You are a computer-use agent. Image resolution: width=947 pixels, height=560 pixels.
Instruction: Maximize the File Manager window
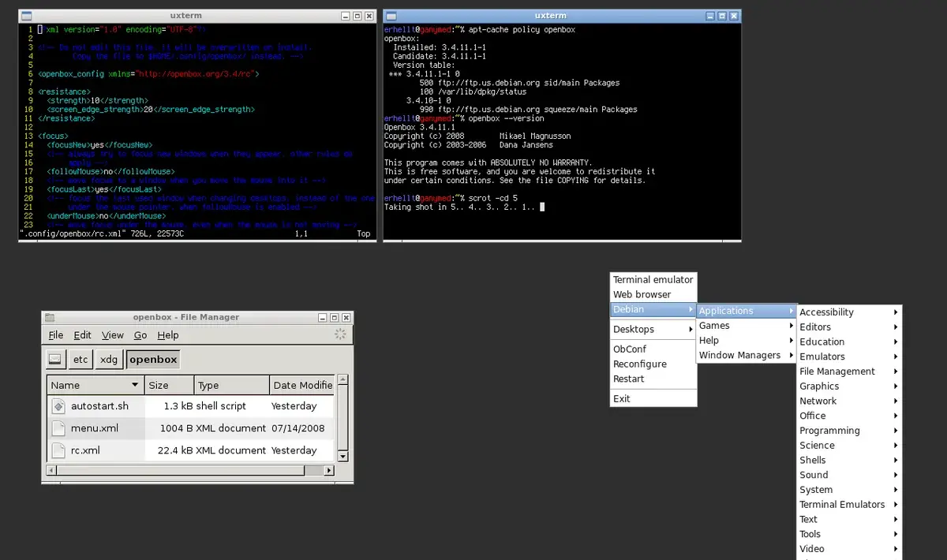click(334, 317)
